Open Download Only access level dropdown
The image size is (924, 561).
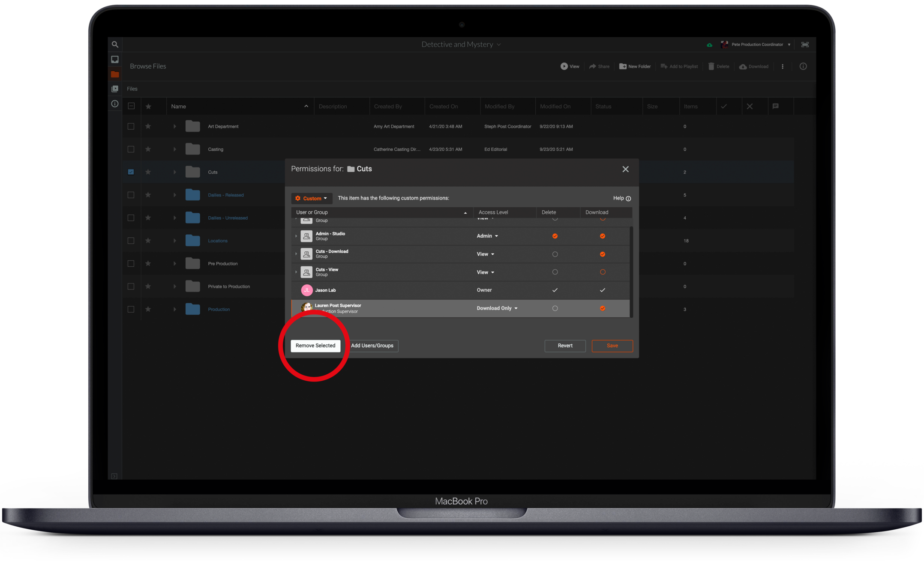pos(498,308)
